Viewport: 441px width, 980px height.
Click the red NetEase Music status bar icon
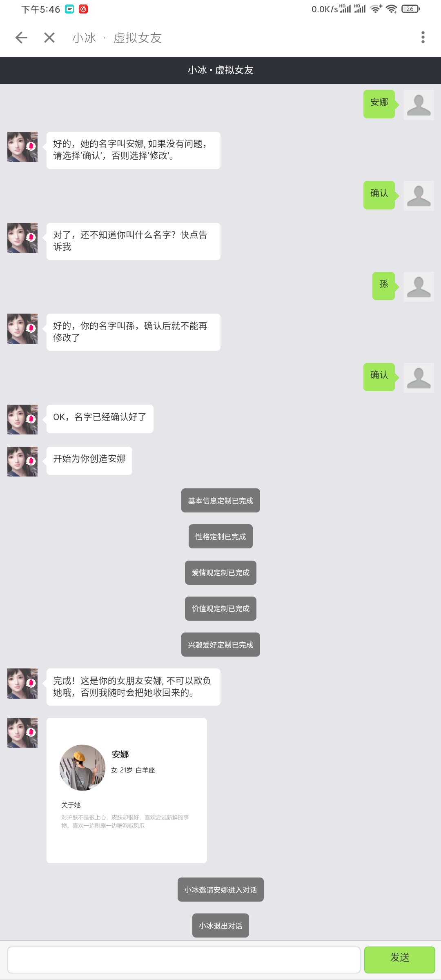(83, 9)
